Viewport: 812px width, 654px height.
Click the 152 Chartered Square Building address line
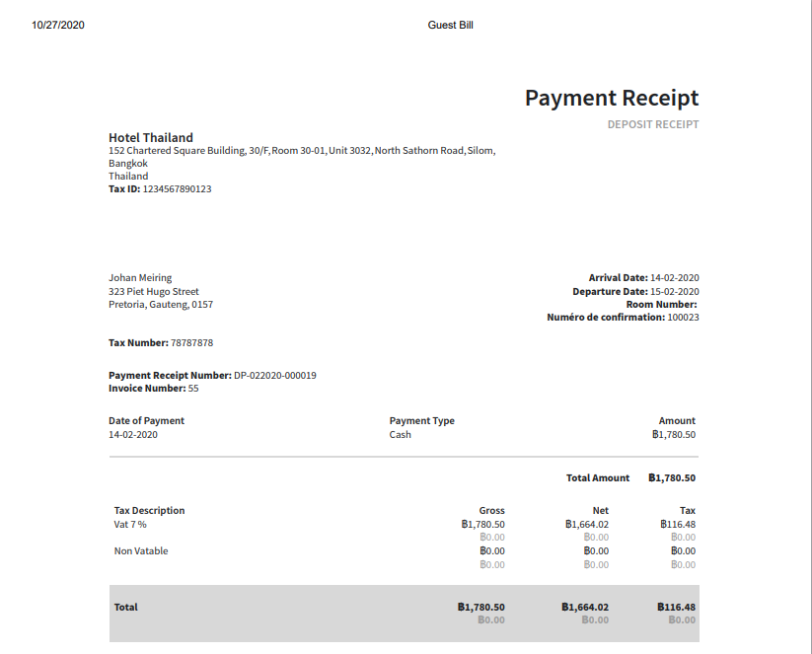coord(302,151)
